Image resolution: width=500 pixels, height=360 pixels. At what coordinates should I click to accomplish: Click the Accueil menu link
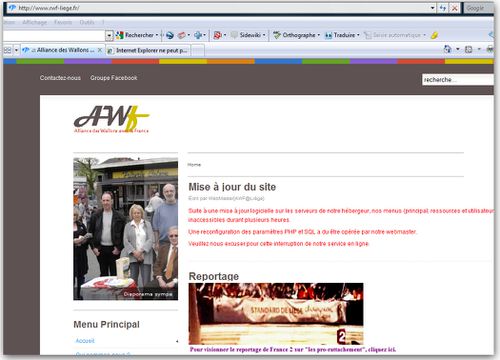pyautogui.click(x=85, y=341)
